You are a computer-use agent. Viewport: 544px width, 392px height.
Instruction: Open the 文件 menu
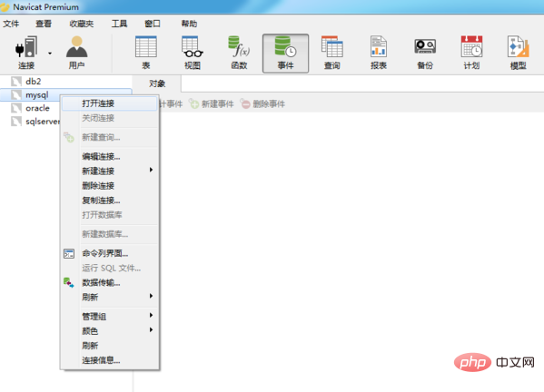pyautogui.click(x=11, y=24)
